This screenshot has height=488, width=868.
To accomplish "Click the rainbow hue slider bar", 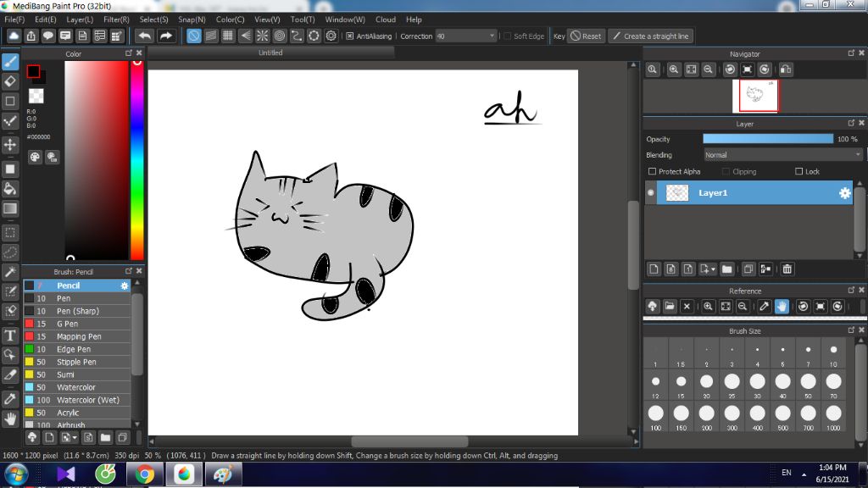I will tap(136, 160).
